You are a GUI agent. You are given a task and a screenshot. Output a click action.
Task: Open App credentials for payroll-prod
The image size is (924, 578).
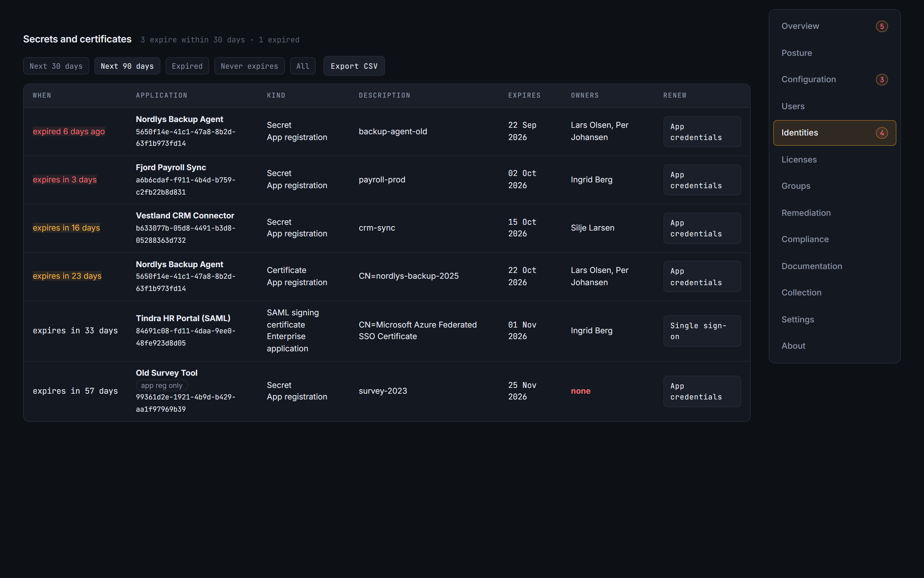702,180
